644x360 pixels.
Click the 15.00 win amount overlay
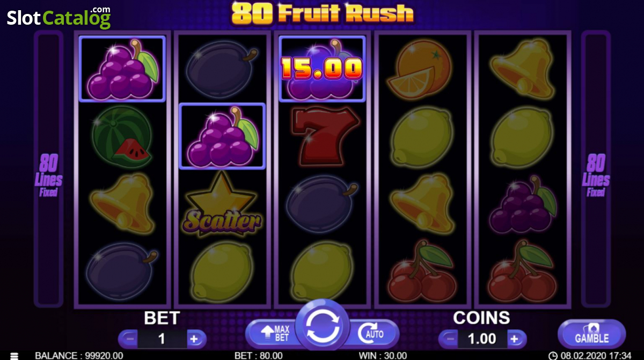point(322,69)
